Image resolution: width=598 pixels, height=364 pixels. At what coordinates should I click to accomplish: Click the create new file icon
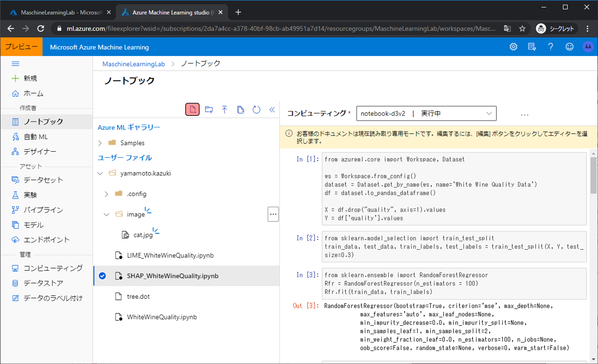(x=192, y=110)
